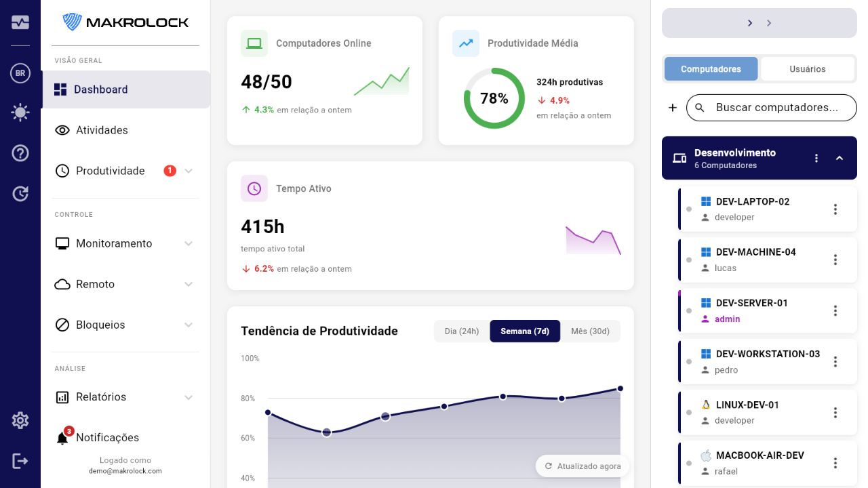The width and height of the screenshot is (868, 488).
Task: Select the DEV-WORKSTATION-03 computer
Action: point(768,362)
